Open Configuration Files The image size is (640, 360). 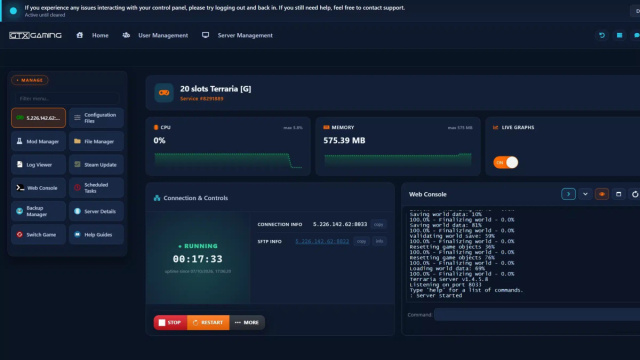tap(96, 118)
